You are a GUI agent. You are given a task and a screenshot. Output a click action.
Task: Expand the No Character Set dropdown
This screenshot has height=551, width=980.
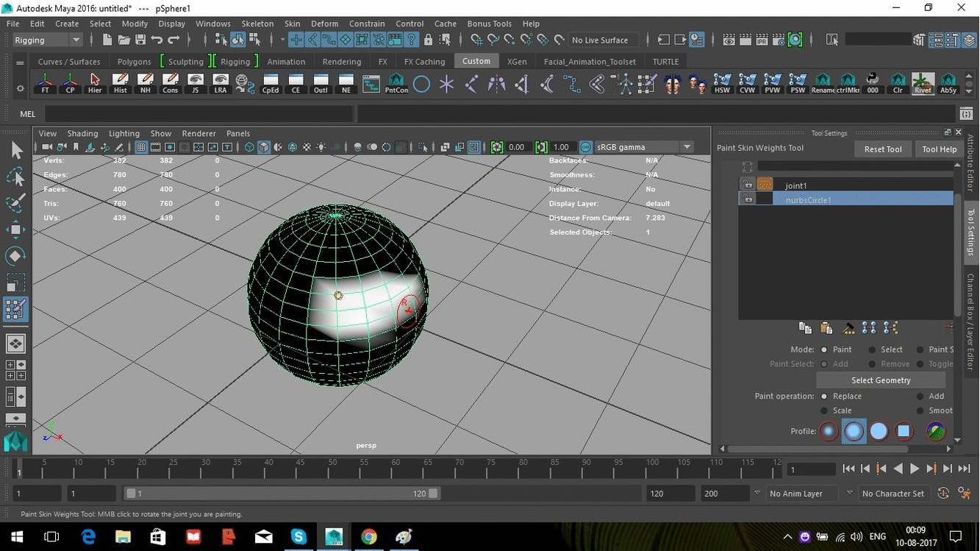[x=894, y=493]
